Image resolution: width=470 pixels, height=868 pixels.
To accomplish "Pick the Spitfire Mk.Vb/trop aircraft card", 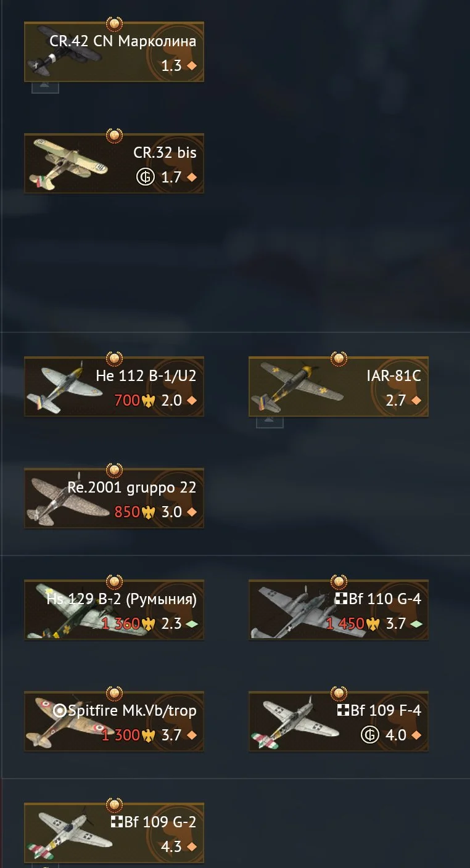I will pos(114,721).
